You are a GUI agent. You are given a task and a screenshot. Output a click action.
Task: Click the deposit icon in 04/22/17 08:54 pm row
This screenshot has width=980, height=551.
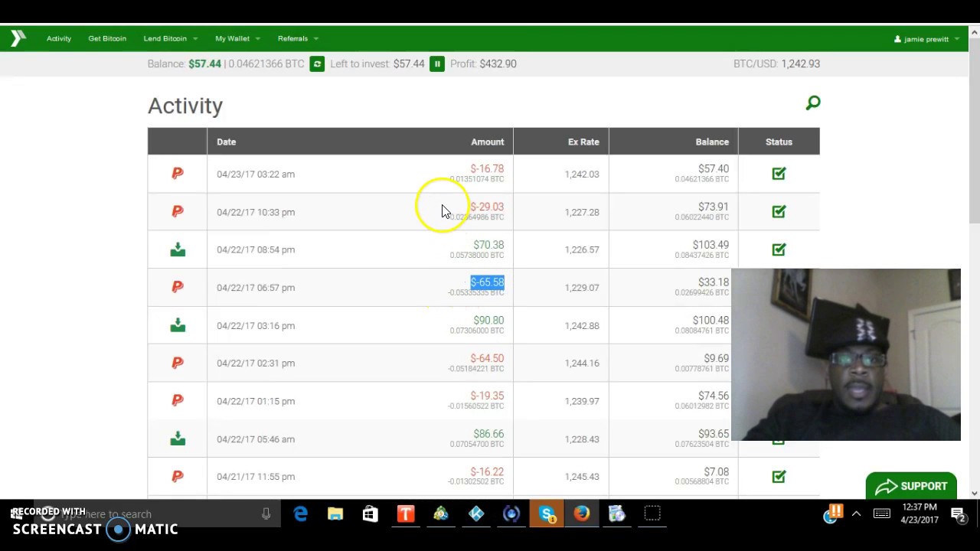[178, 249]
